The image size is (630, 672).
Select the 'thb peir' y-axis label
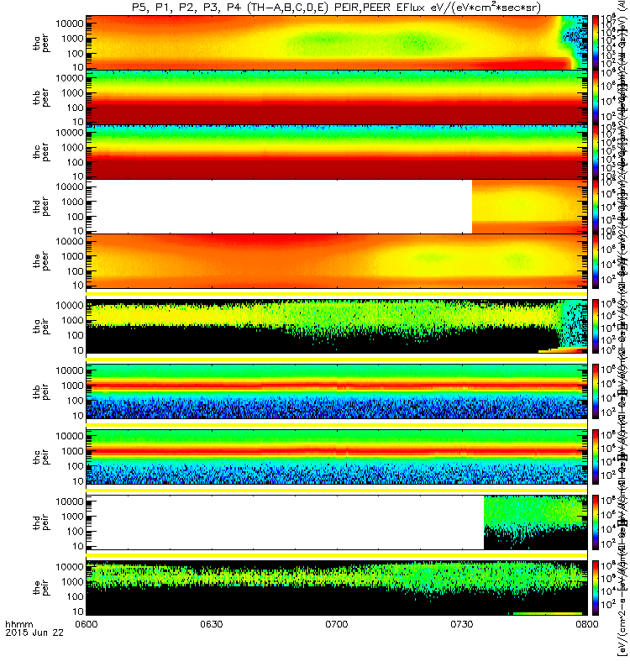41,391
